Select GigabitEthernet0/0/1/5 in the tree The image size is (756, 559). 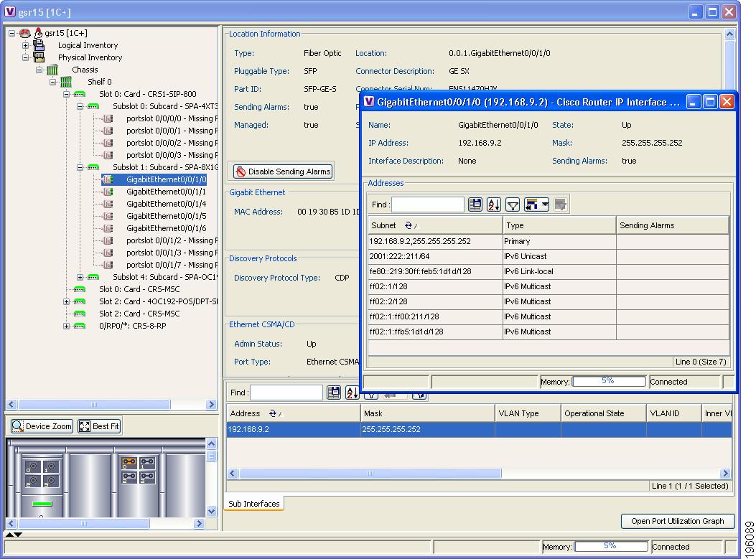[166, 217]
